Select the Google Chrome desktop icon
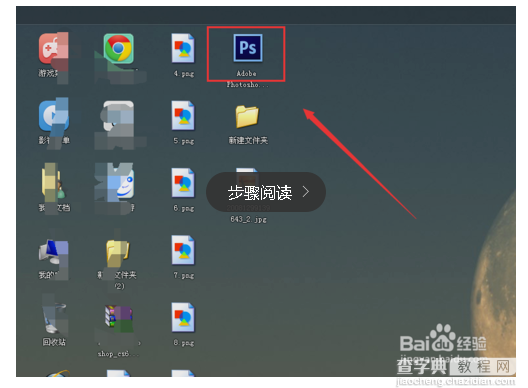 click(119, 48)
